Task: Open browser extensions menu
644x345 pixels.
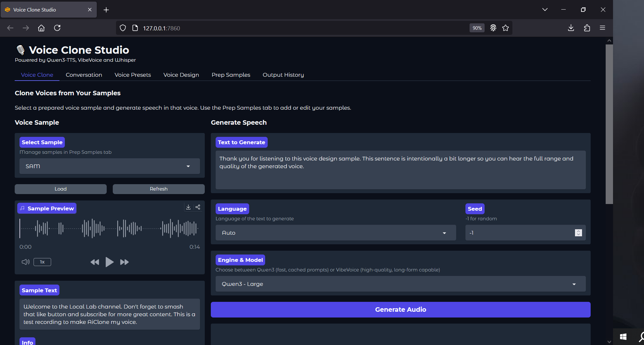Action: coord(587,28)
